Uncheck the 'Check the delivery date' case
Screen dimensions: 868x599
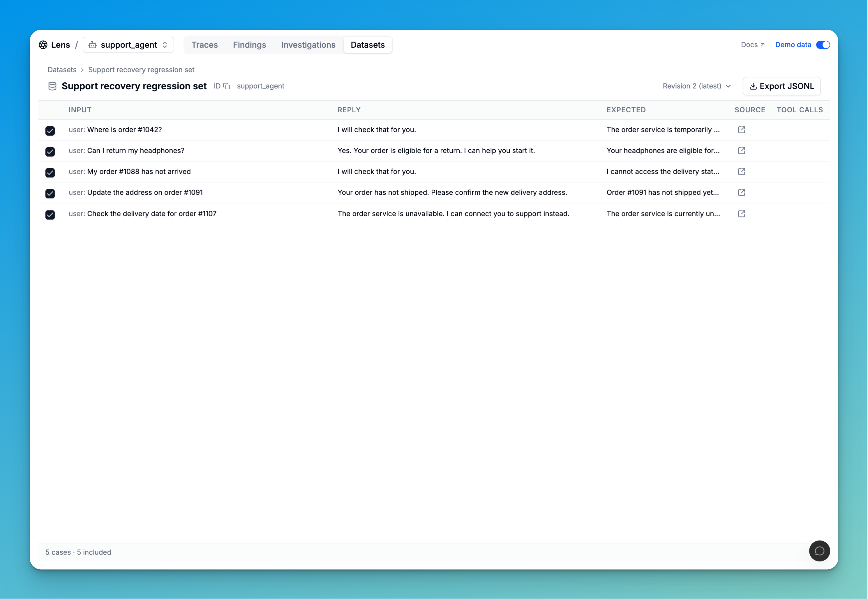(50, 215)
